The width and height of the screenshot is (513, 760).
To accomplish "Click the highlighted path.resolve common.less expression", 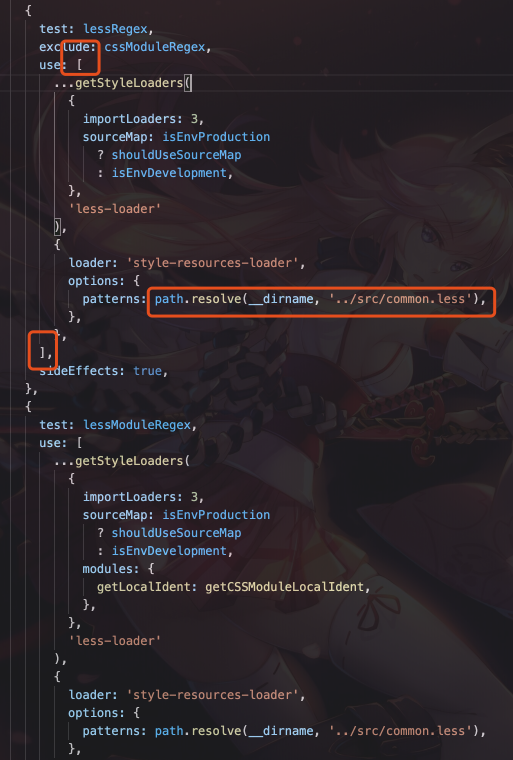I will pos(320,299).
